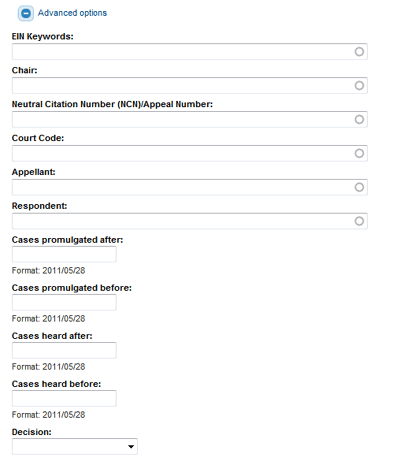Open the Decision dropdown list
The width and height of the screenshot is (400, 465).
click(x=75, y=446)
